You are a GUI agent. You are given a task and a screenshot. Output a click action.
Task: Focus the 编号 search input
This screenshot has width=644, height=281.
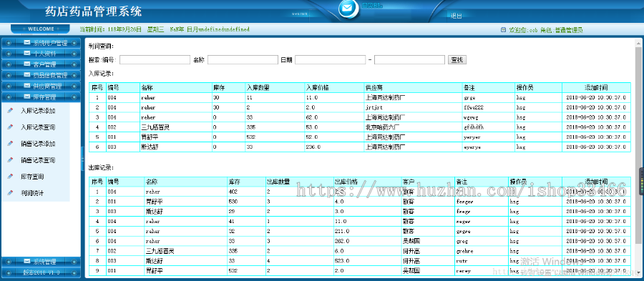point(155,60)
